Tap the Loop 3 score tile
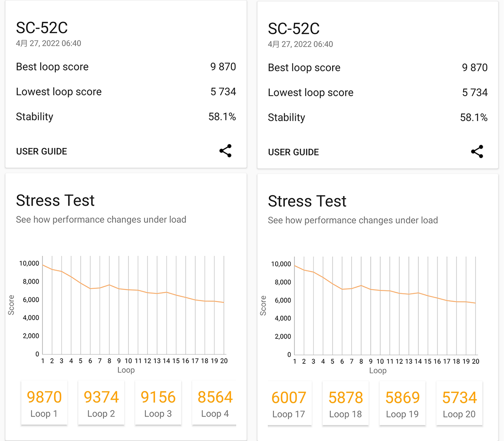 tap(158, 403)
